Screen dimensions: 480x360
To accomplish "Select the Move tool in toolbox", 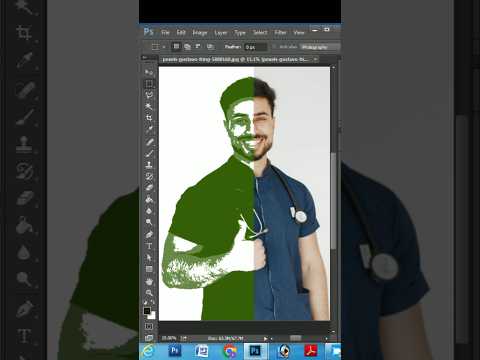I will pos(149,72).
